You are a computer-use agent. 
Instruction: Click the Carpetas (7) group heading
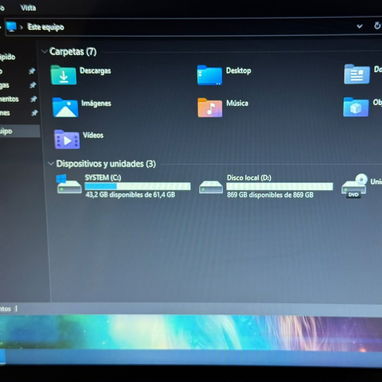click(x=73, y=52)
